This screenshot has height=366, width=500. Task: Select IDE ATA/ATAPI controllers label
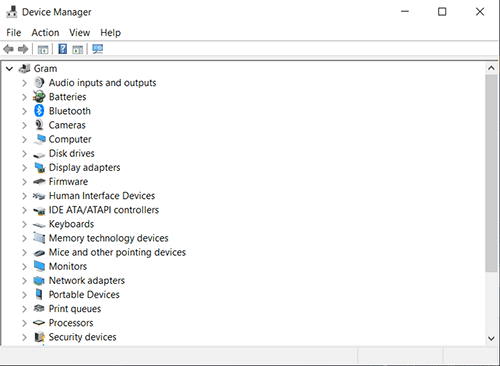pos(104,210)
